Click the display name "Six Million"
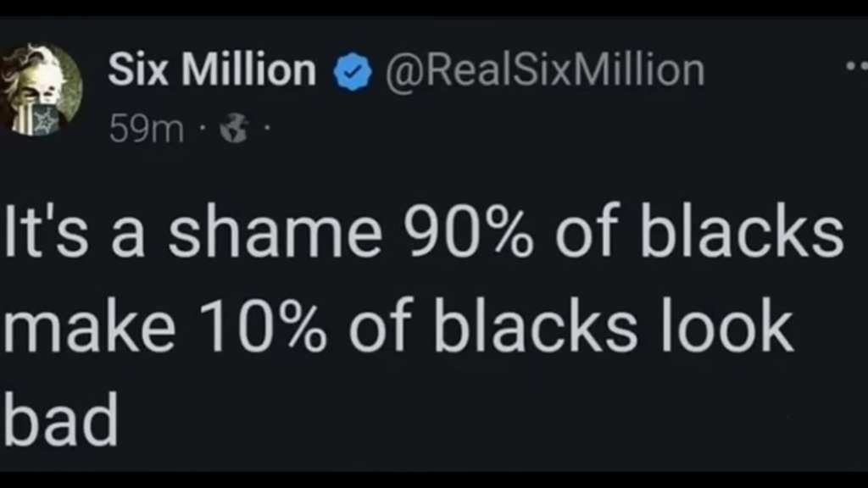The height and width of the screenshot is (488, 868). point(211,71)
